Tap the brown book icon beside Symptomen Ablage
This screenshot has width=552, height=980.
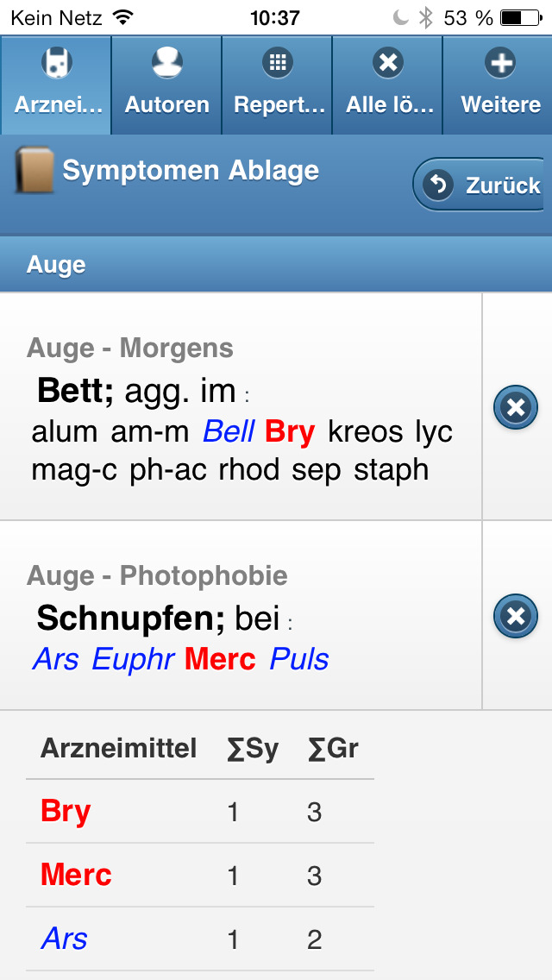click(34, 169)
